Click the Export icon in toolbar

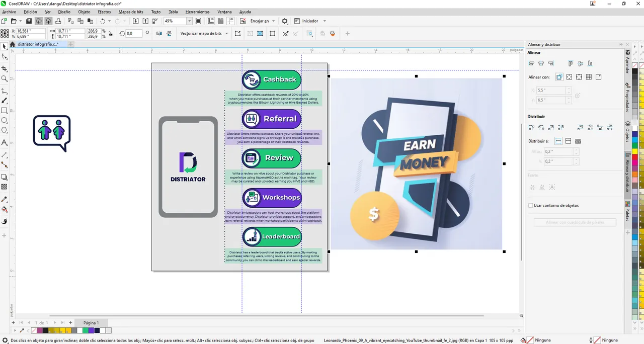pyautogui.click(x=145, y=21)
